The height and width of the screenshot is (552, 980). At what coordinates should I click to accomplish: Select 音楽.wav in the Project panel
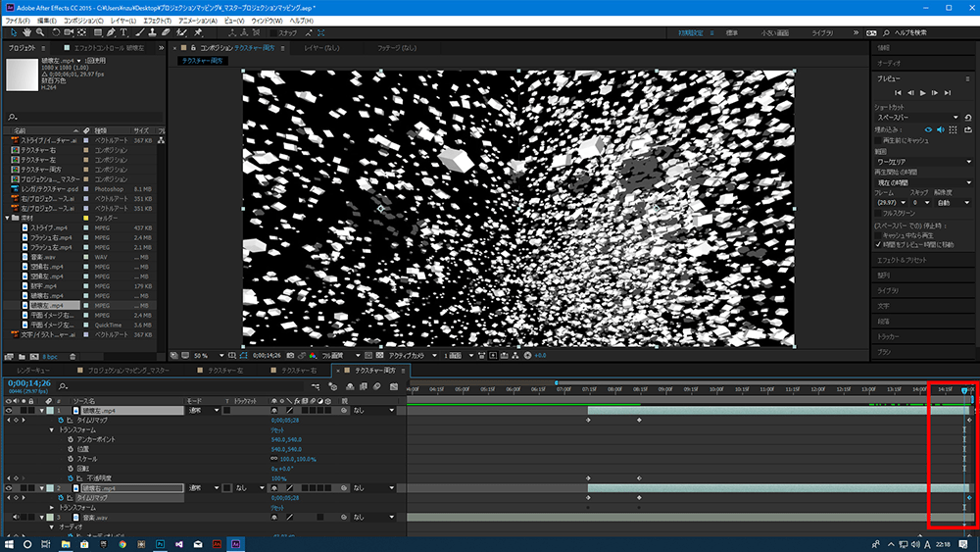tap(45, 258)
